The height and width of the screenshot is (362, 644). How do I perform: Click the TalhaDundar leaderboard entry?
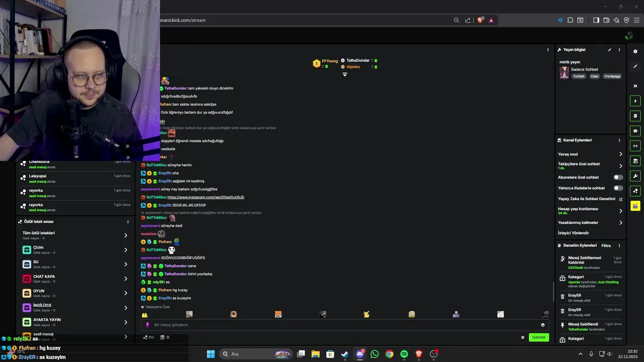tap(359, 60)
